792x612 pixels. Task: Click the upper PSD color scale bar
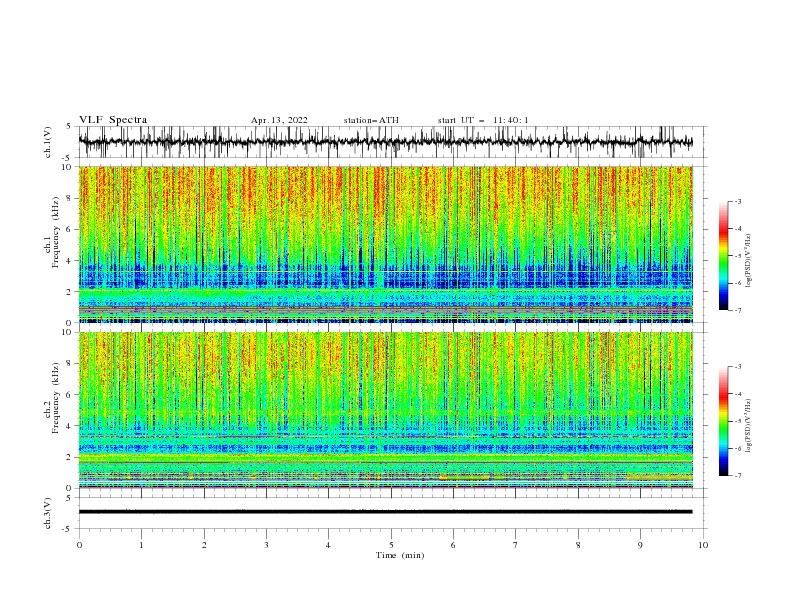pyautogui.click(x=724, y=255)
